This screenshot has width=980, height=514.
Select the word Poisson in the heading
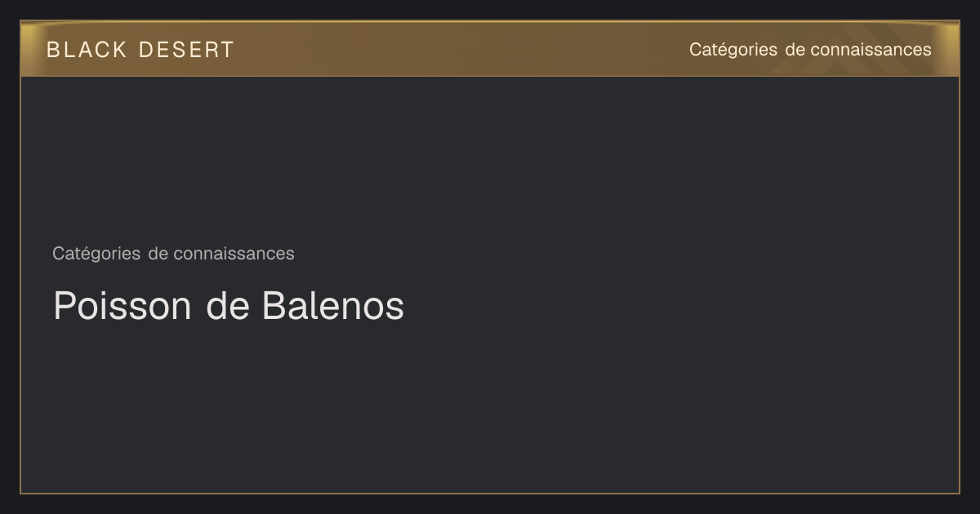tap(122, 306)
